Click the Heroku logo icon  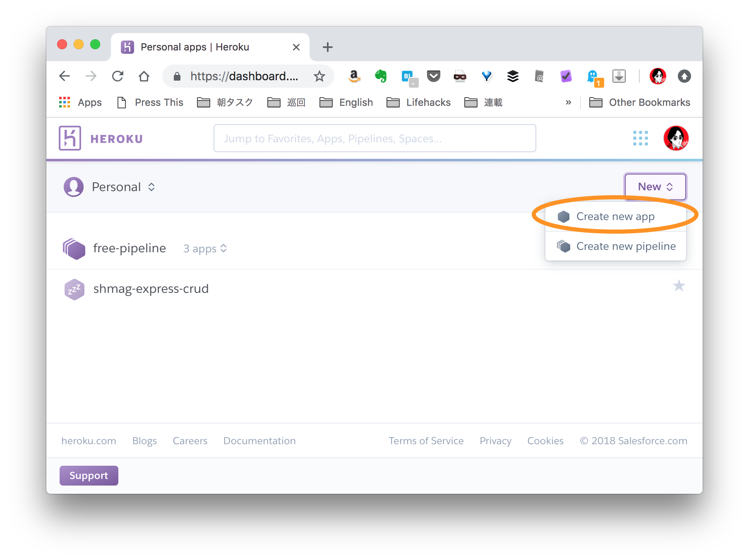pyautogui.click(x=70, y=138)
